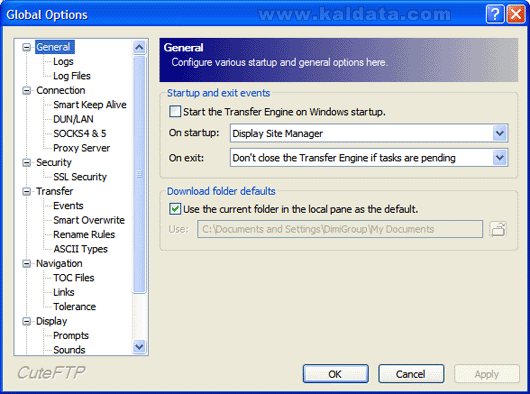Select Smart Keep Alive settings
This screenshot has width=530, height=394.
[90, 105]
